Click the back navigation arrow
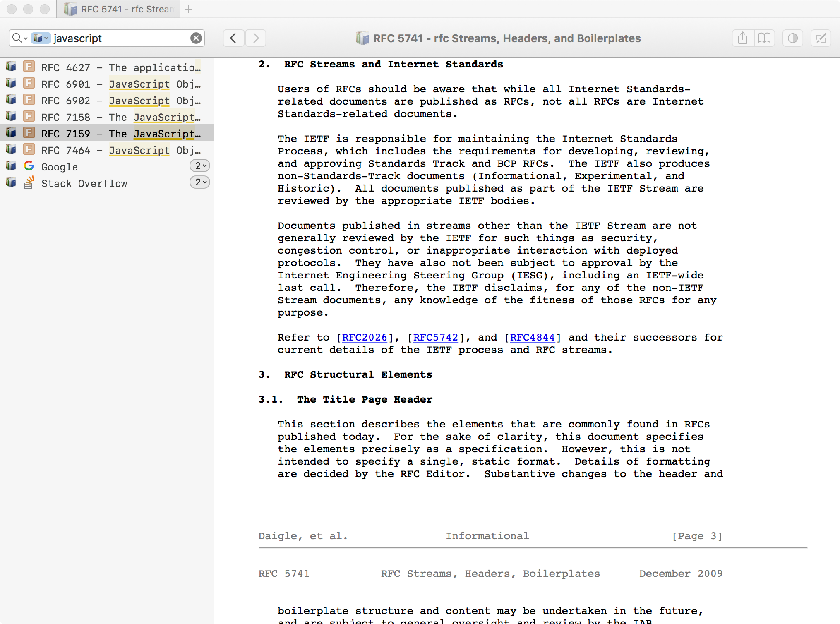Image resolution: width=840 pixels, height=624 pixels. coord(233,38)
